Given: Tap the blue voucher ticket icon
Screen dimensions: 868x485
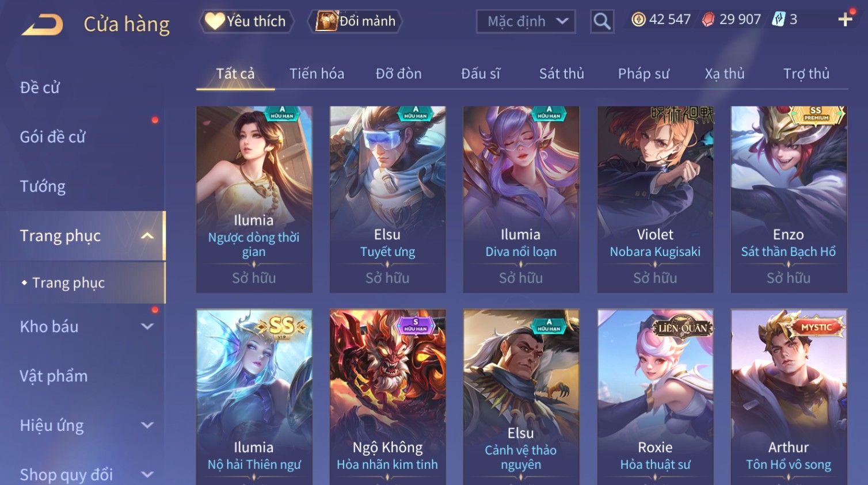Looking at the screenshot, I should click(778, 20).
